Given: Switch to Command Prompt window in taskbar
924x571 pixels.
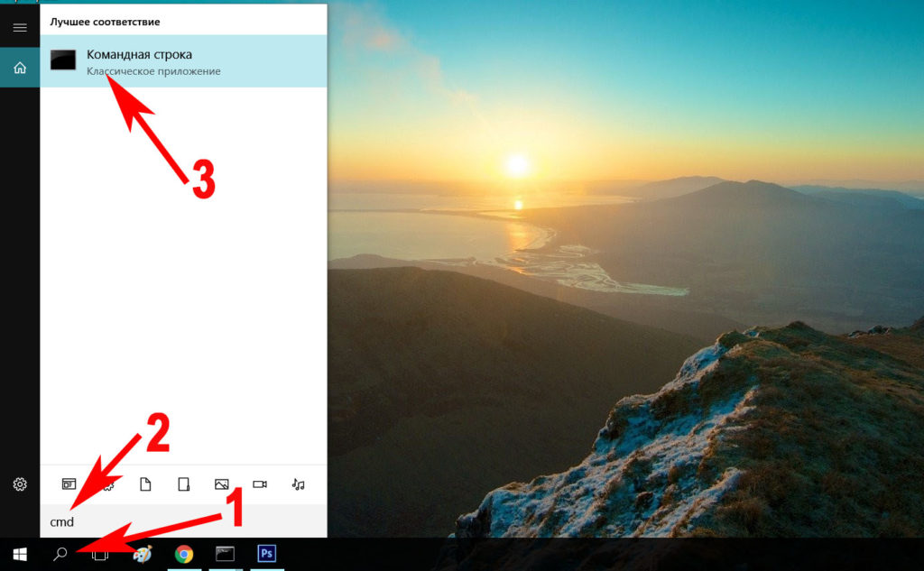Looking at the screenshot, I should coord(225,554).
